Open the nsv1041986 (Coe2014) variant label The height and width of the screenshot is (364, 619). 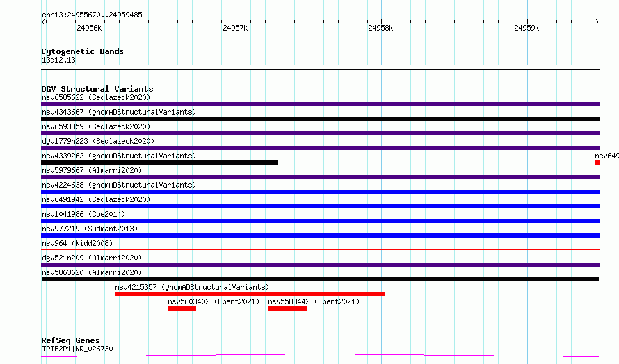[x=83, y=214]
